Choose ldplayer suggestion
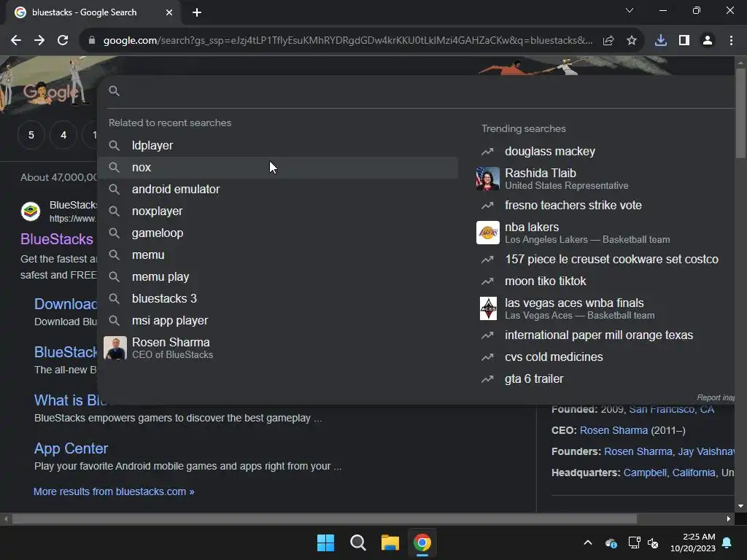The height and width of the screenshot is (560, 747). (x=278, y=145)
